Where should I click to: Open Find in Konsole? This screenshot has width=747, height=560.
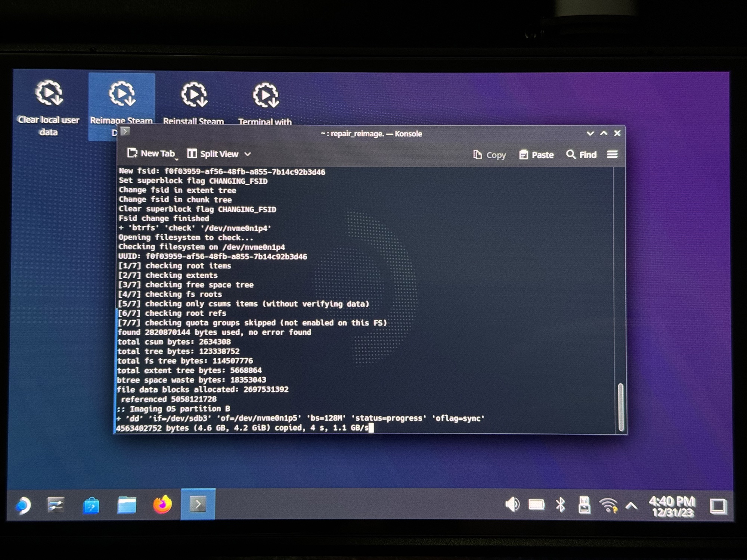pyautogui.click(x=582, y=155)
